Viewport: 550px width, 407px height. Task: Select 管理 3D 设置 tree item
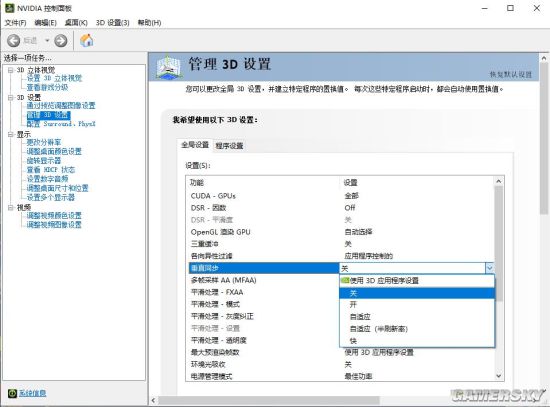(x=48, y=115)
